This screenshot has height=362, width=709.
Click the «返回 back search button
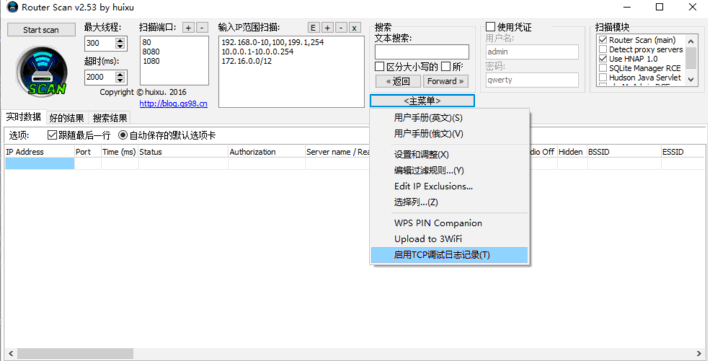pyautogui.click(x=398, y=81)
